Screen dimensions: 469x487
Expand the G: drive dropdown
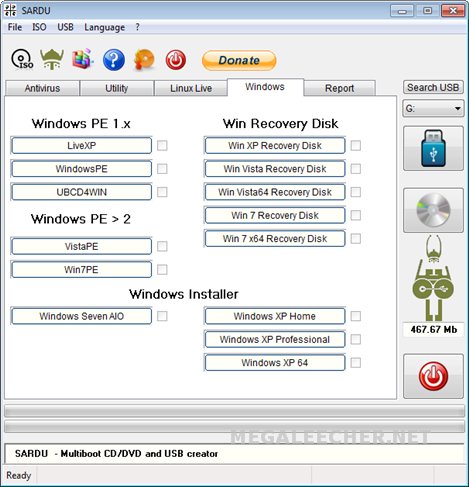[x=433, y=108]
